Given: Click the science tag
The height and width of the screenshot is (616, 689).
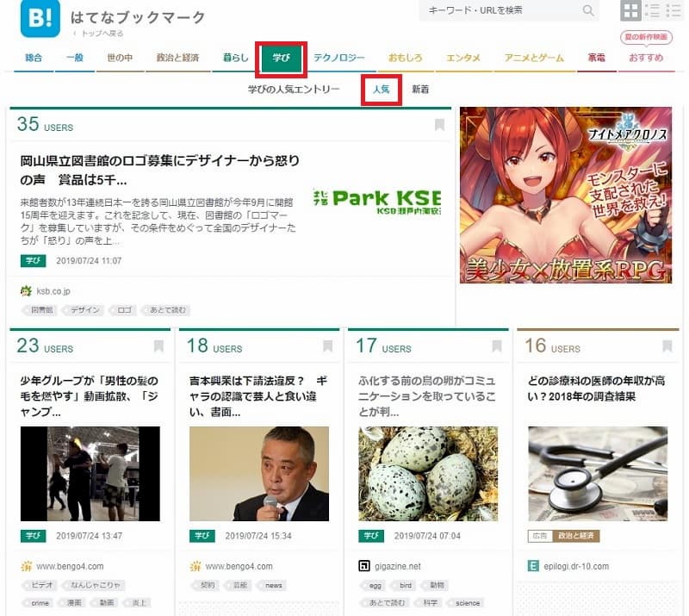Looking at the screenshot, I should click(467, 603).
